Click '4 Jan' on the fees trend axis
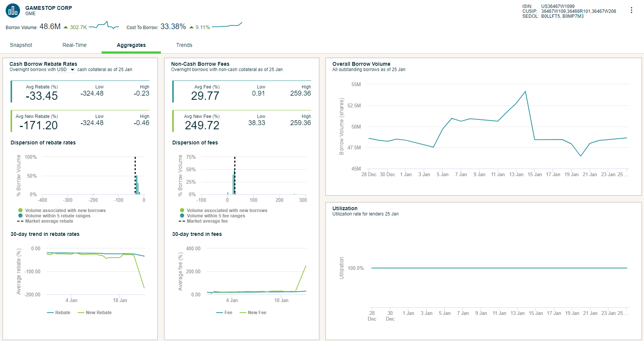The image size is (644, 341). click(232, 301)
